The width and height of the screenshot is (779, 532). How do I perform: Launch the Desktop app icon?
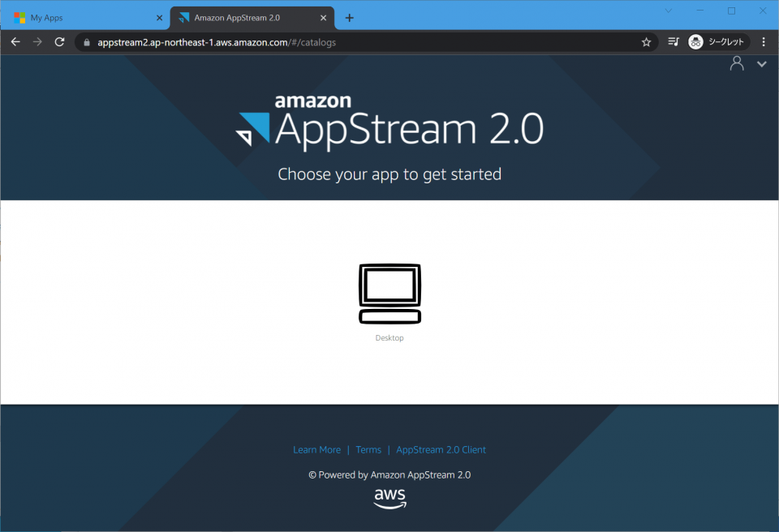coord(389,294)
